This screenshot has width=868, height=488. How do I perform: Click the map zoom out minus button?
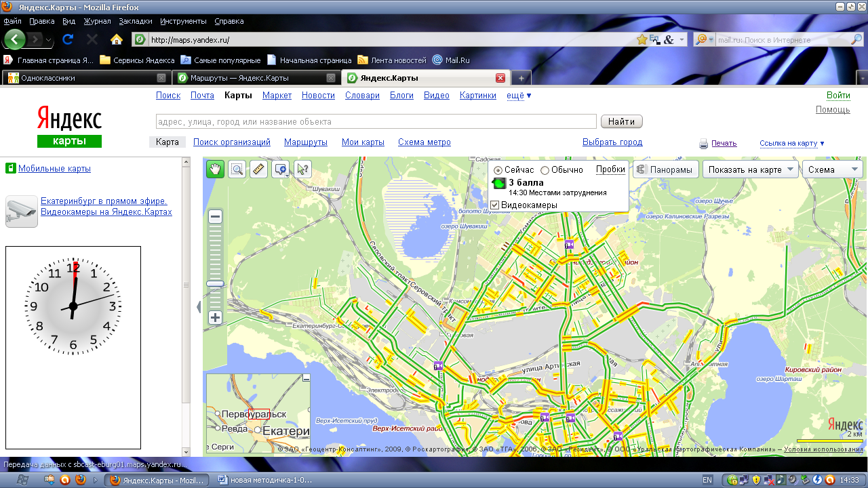(216, 217)
